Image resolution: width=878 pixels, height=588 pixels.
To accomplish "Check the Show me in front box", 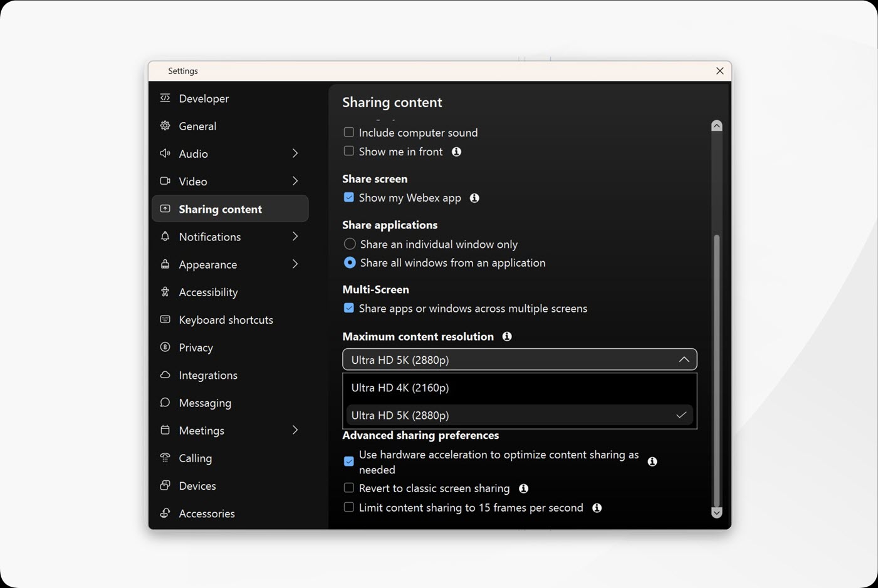I will pos(349,151).
